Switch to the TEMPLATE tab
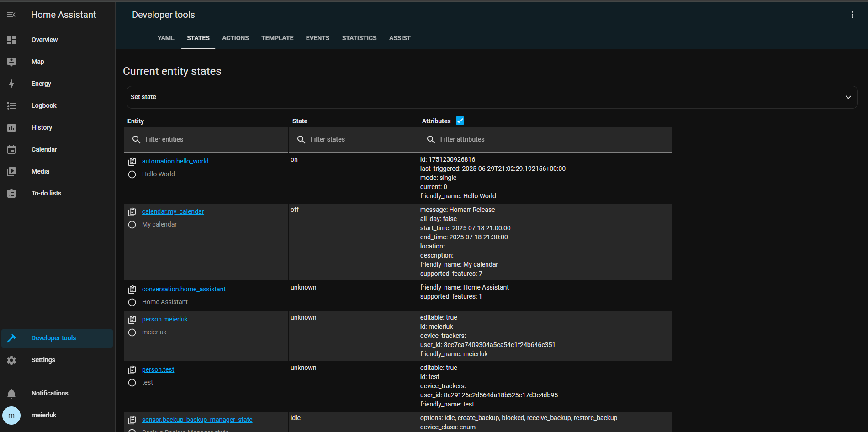The image size is (868, 432). [277, 38]
